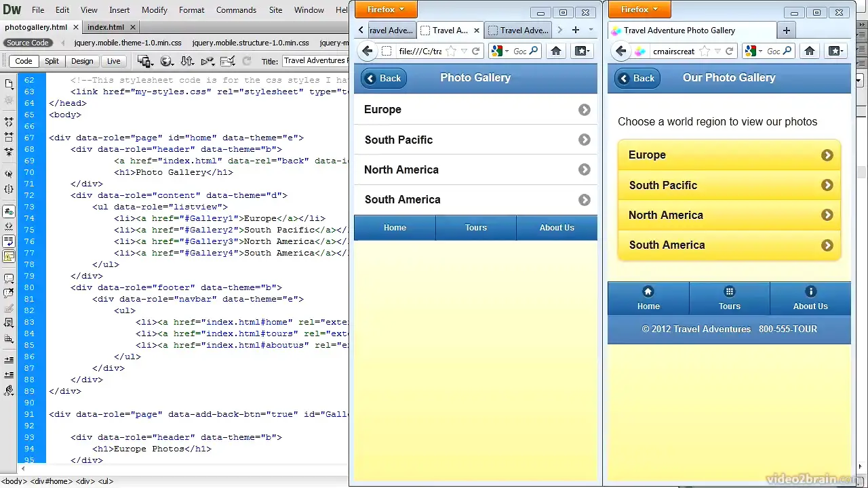Screen dimensions: 868x488
Task: Open the left Firefox orange menu button
Action: click(385, 9)
